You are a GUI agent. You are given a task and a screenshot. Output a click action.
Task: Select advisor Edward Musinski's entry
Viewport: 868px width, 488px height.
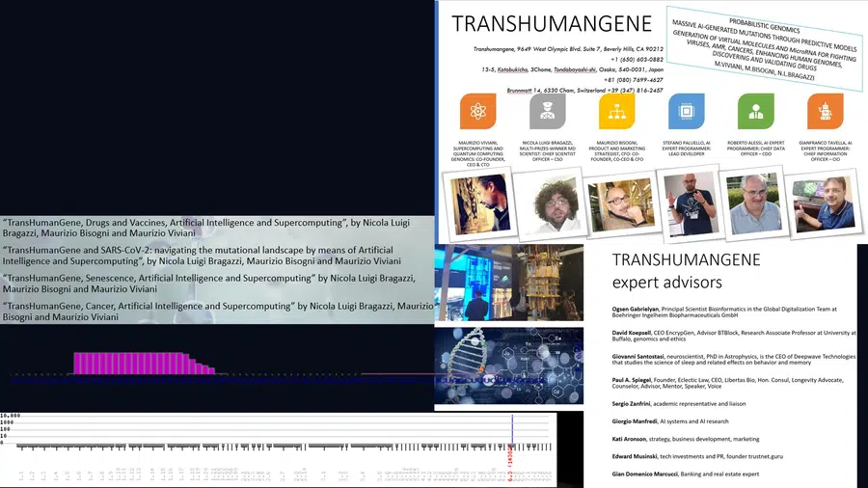pos(697,457)
